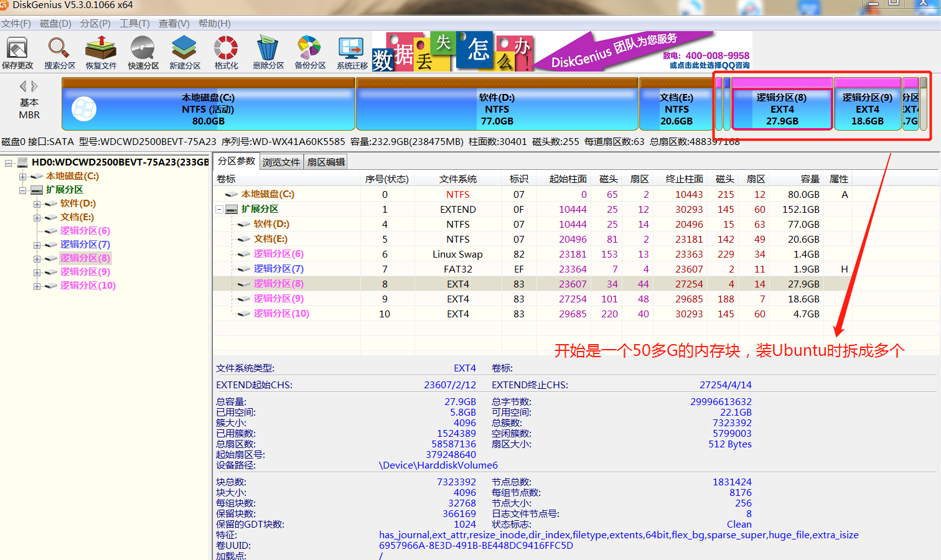941x560 pixels.
Task: Go to next disk with right arrow
Action: click(x=34, y=86)
